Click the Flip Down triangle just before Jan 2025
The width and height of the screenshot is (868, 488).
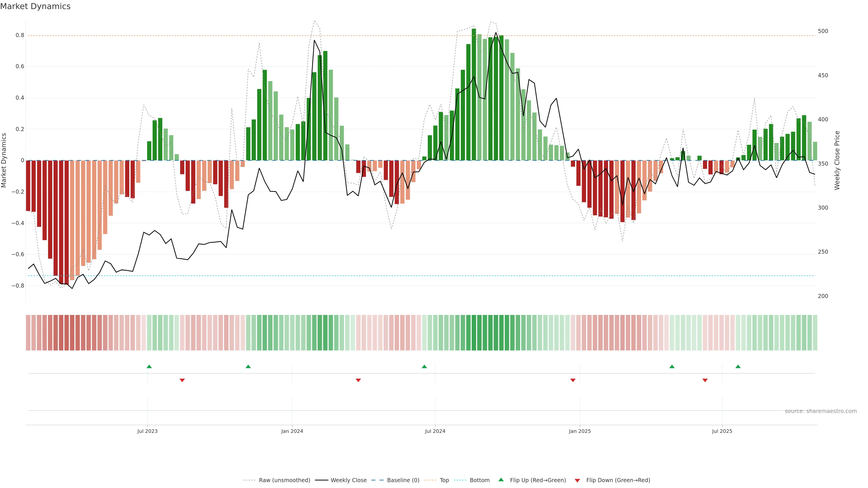coord(573,380)
